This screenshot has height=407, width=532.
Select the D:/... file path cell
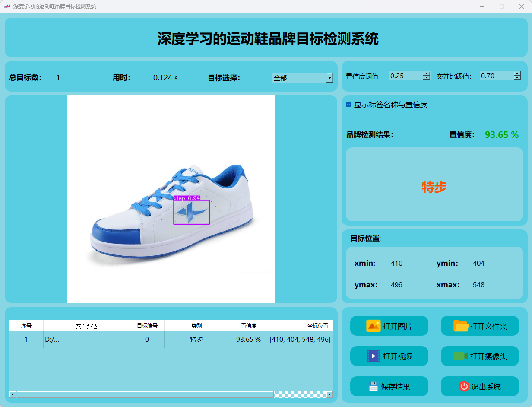click(x=87, y=340)
